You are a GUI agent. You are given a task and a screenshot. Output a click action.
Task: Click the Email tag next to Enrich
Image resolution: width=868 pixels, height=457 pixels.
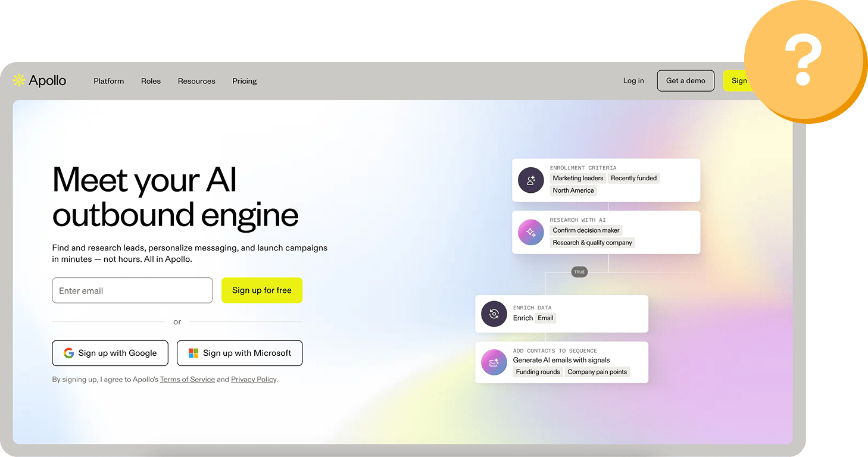click(545, 318)
